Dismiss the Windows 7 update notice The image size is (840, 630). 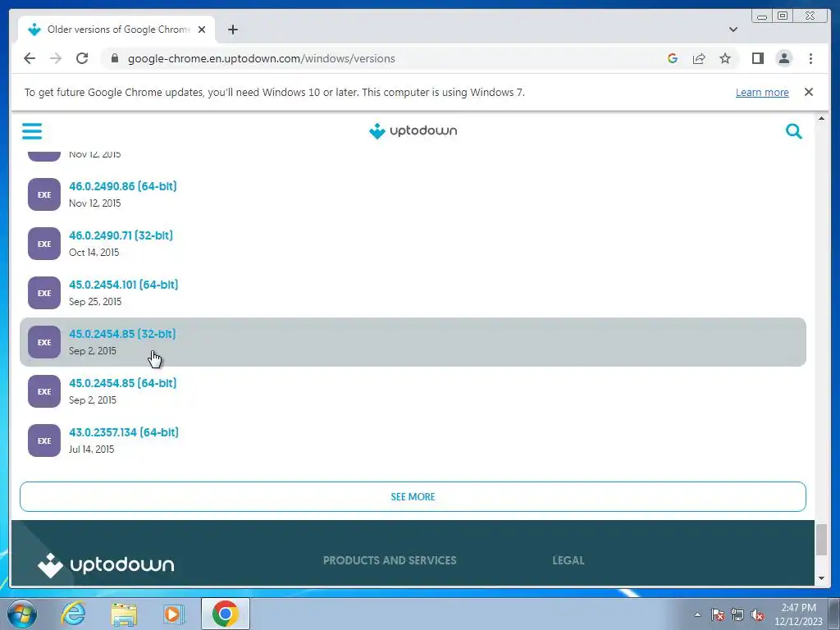click(x=808, y=92)
